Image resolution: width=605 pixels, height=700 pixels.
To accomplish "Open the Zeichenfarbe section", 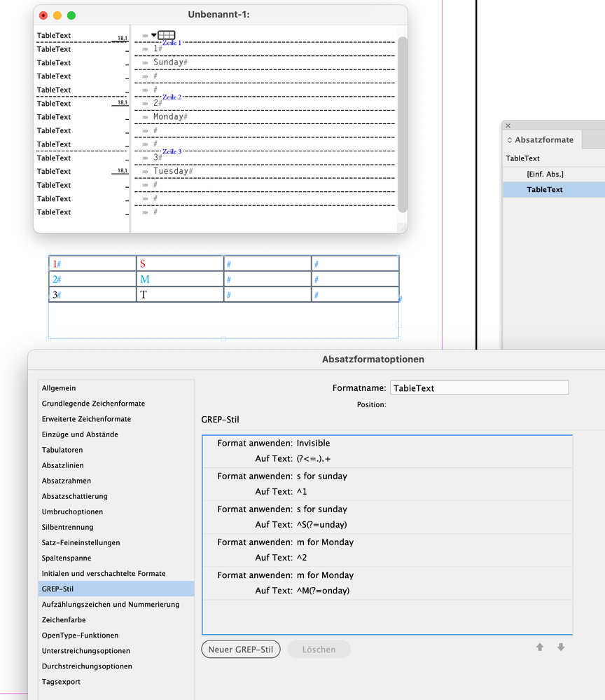I will (116, 619).
